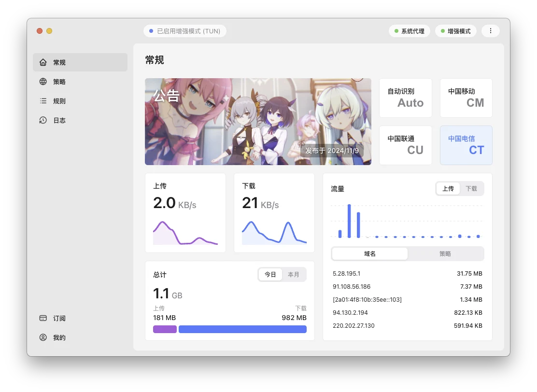Image resolution: width=537 pixels, height=392 pixels.
Task: Open 常规 in the sidebar
Action: tap(80, 62)
